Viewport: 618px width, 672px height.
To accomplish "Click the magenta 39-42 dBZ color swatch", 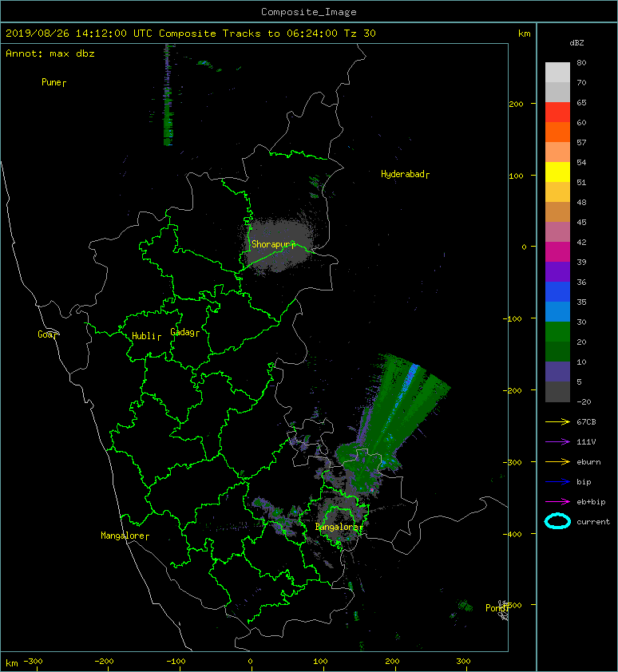I will coord(557,251).
